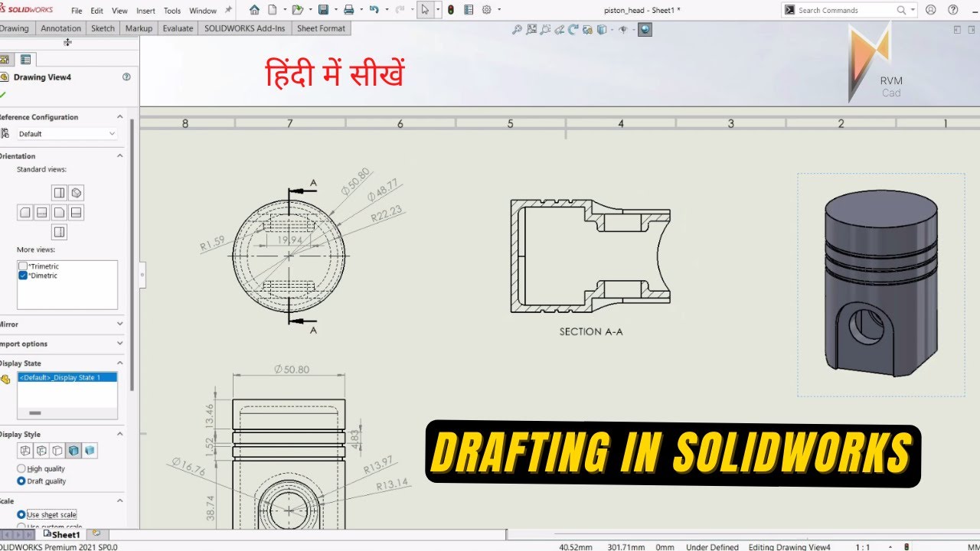Select the Isometric standard view button
Screen dimensions: 980x551
(x=77, y=192)
